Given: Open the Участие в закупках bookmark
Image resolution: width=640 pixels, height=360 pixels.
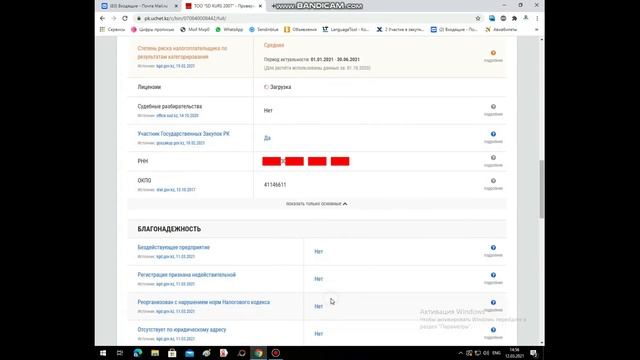Looking at the screenshot, I should [x=400, y=29].
